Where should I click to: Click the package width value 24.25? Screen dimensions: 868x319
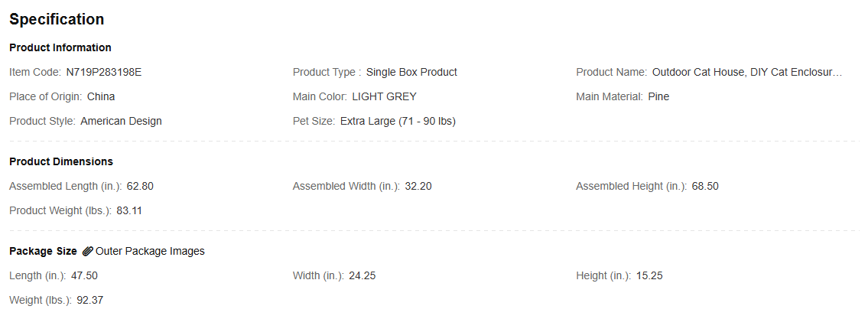(362, 276)
